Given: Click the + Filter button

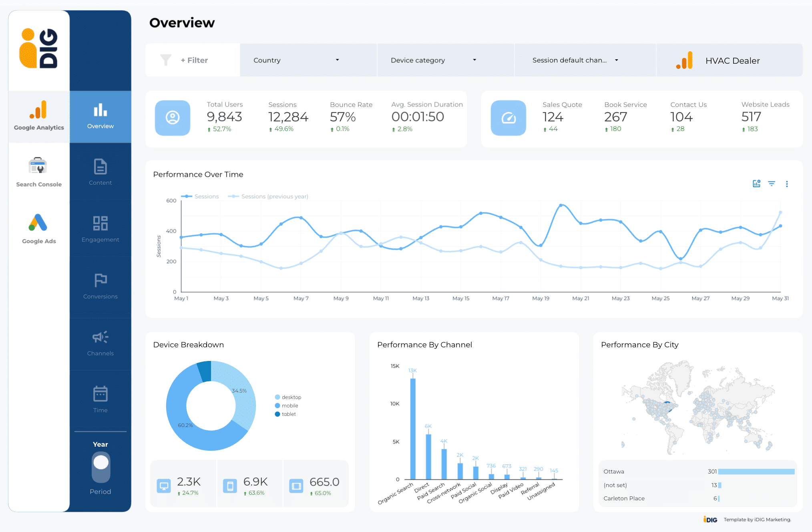Looking at the screenshot, I should click(194, 60).
